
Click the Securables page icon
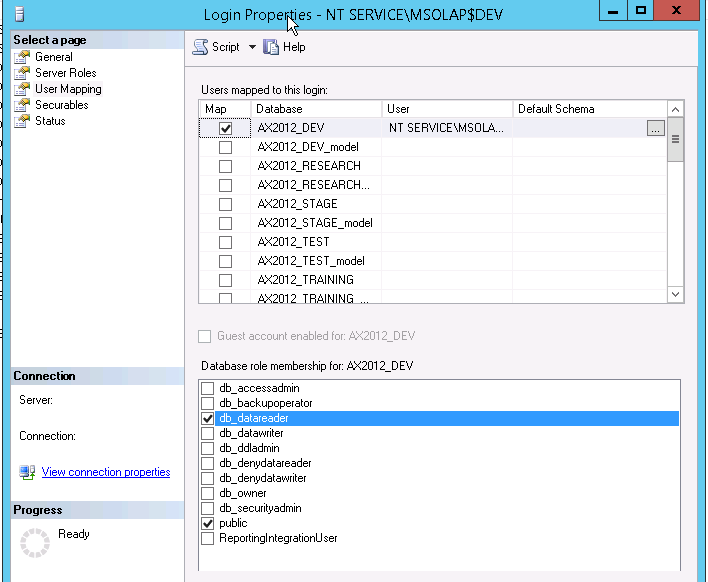click(22, 105)
